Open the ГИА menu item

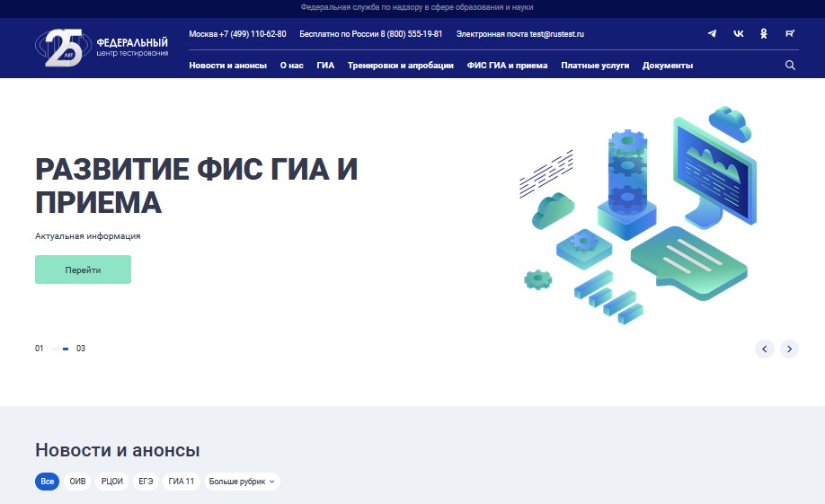point(325,66)
